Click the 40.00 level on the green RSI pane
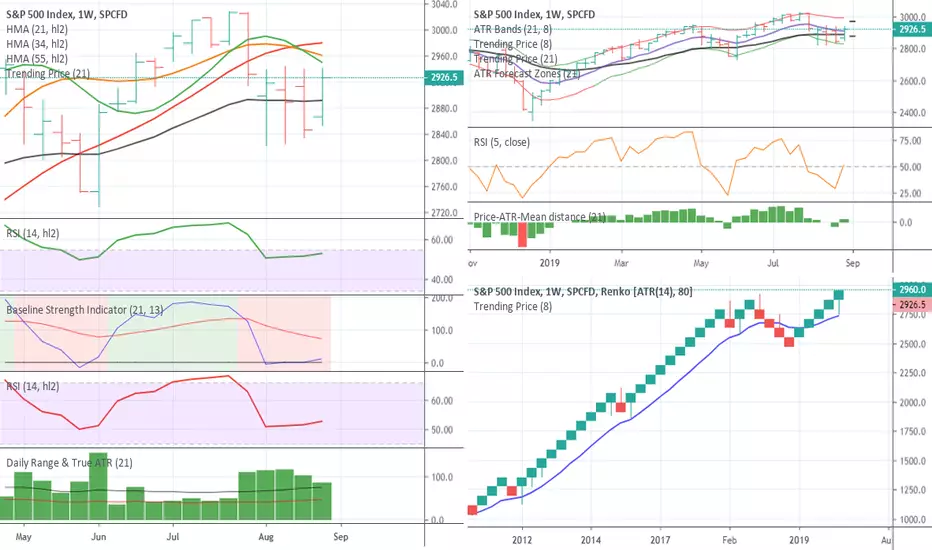The height and width of the screenshot is (550, 932). (442, 279)
